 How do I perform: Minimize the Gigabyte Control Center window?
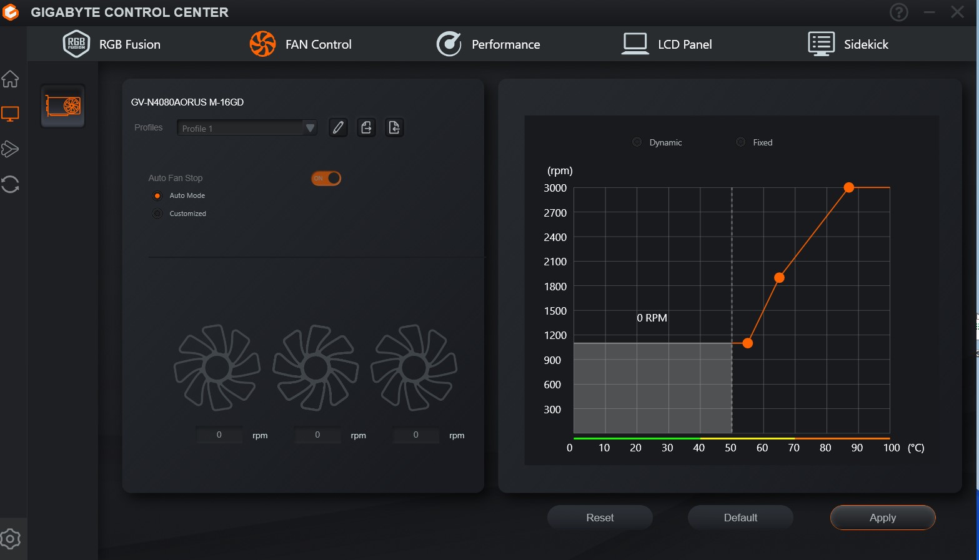click(929, 12)
